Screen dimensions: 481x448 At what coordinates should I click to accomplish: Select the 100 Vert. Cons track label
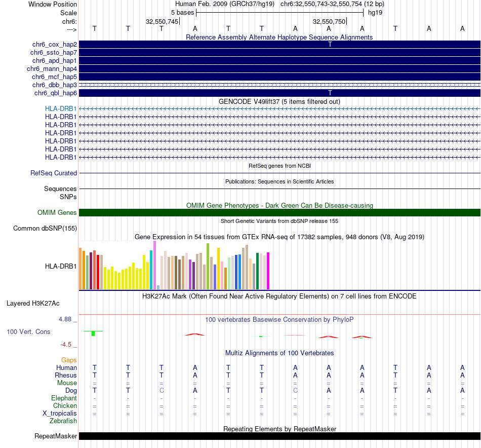(28, 331)
